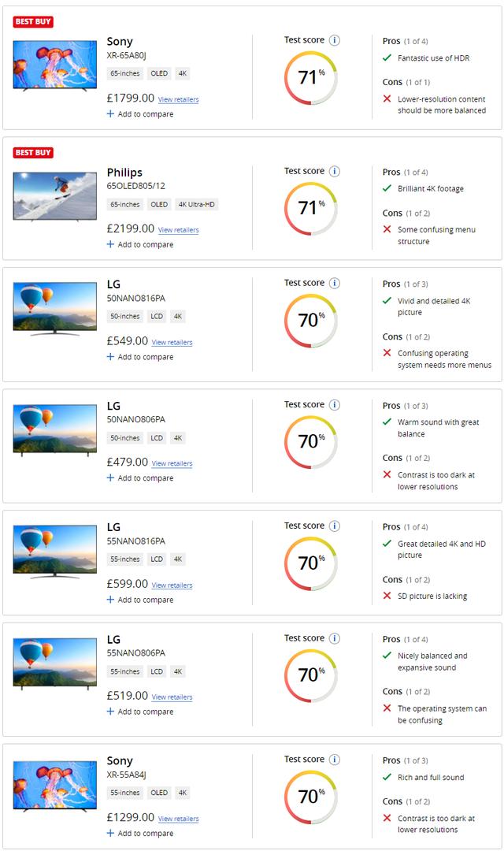Add LG 55NANO806PA to compare
The height and width of the screenshot is (851, 504).
(x=140, y=712)
